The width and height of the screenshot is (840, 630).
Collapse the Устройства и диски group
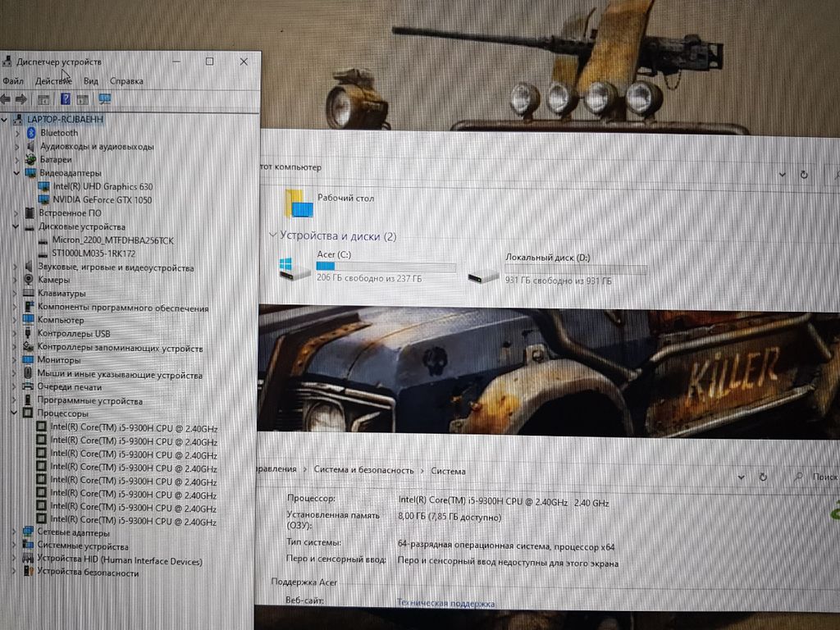272,235
